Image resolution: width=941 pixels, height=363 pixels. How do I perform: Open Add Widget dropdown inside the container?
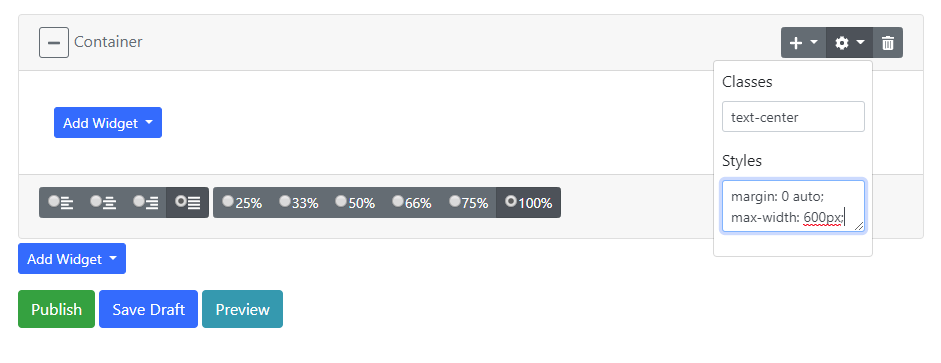click(108, 122)
